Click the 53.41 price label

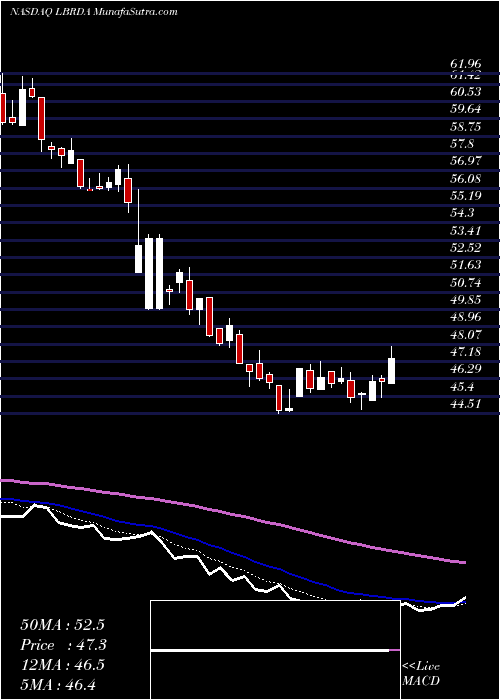pos(466,231)
